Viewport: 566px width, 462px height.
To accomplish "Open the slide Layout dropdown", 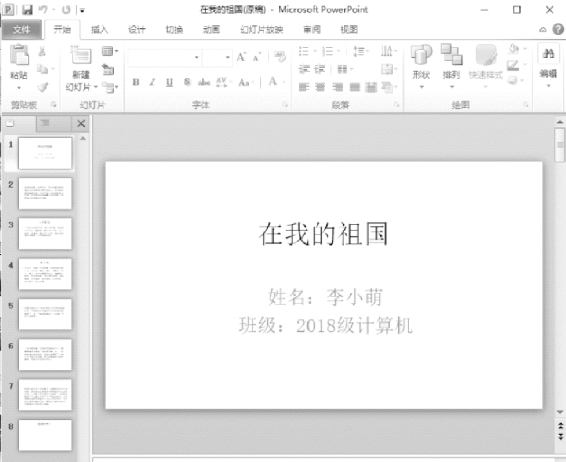I will click(110, 51).
